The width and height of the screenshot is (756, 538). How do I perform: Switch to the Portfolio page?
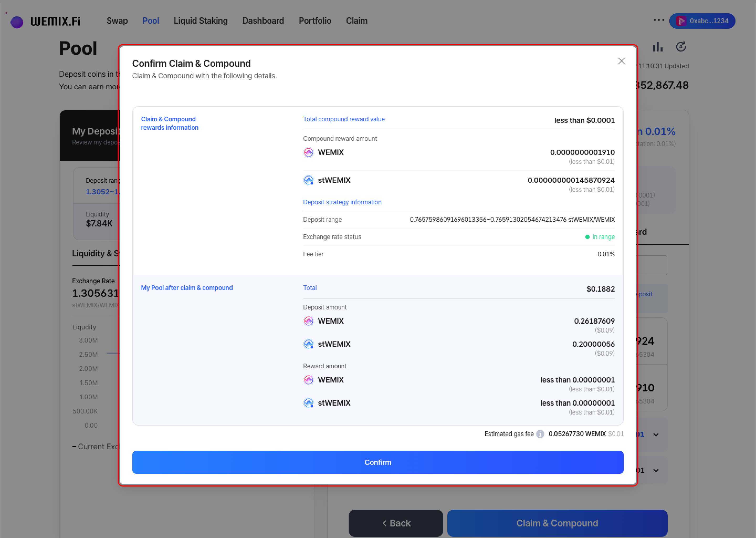[315, 21]
